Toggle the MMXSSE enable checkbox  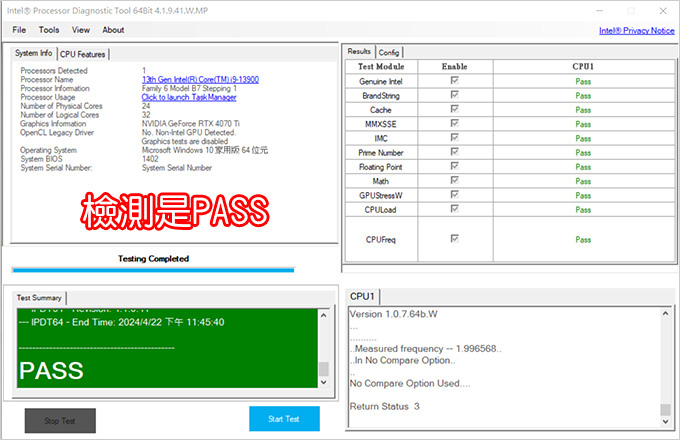pos(454,123)
